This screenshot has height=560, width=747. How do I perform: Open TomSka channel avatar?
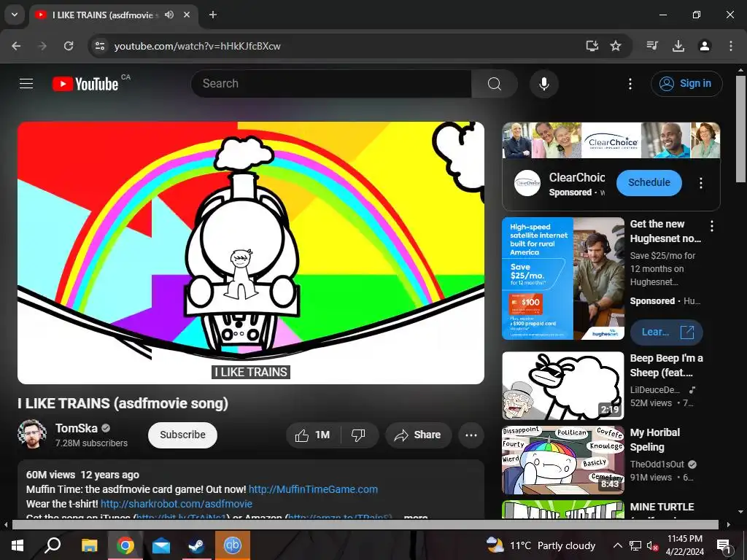[x=32, y=435]
